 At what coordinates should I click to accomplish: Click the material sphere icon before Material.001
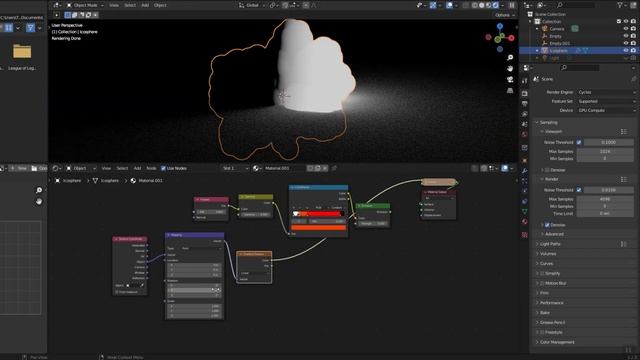click(256, 168)
